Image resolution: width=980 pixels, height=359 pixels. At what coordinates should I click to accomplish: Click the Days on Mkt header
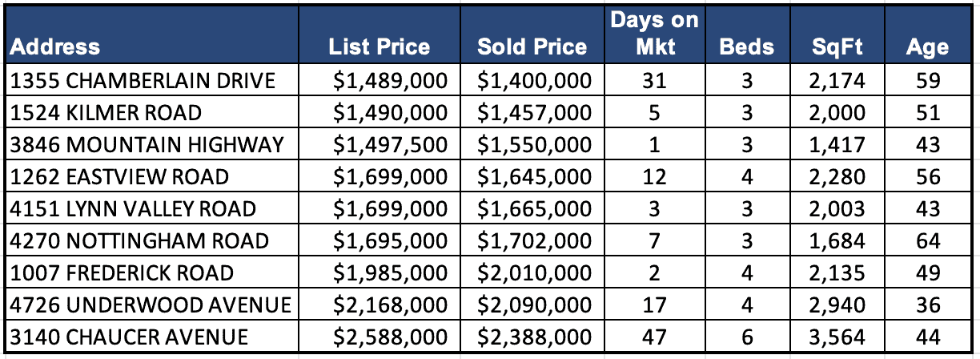(x=655, y=33)
